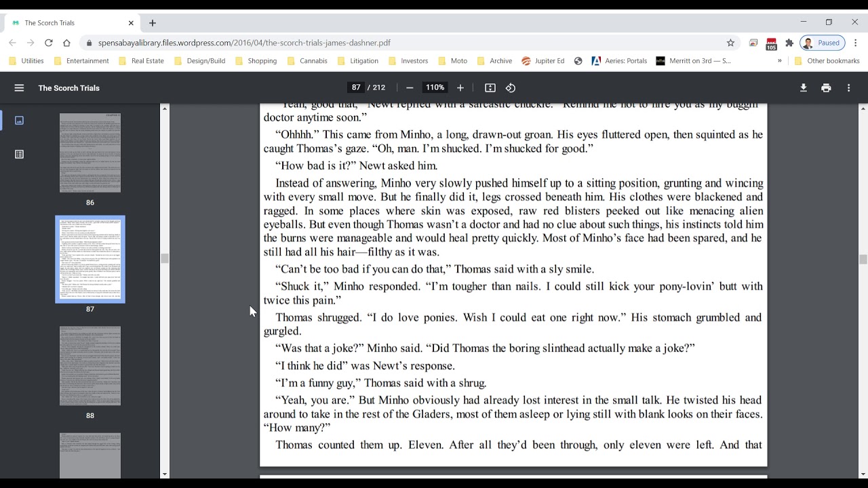Go forward in browser history
The width and height of the screenshot is (868, 488).
pos(31,43)
